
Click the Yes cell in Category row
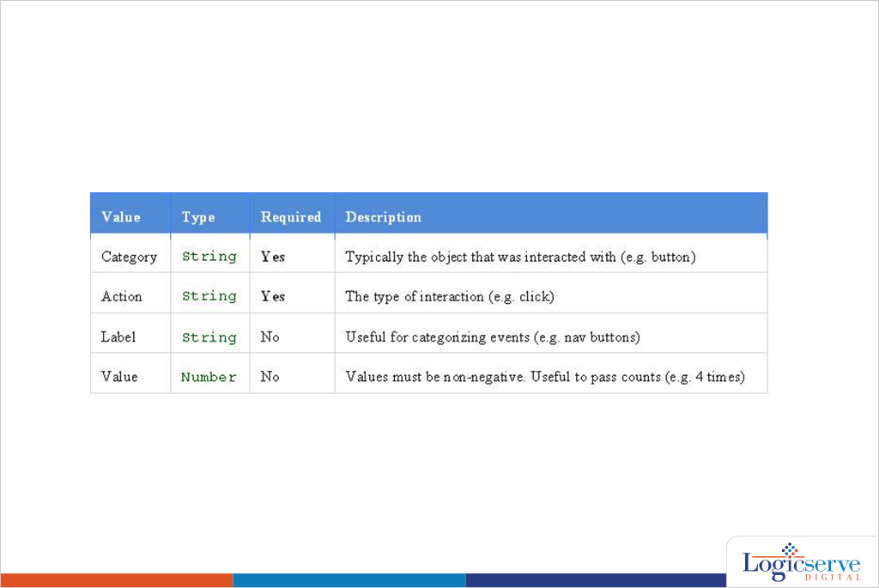coord(273,257)
